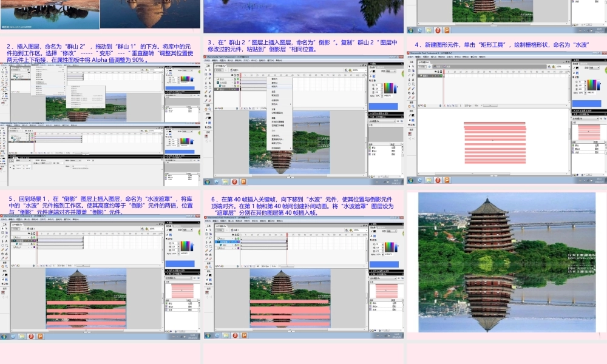This screenshot has width=607, height=364.
Task: Open Modify menu in step 4 Flash window
Action: [x=441, y=57]
